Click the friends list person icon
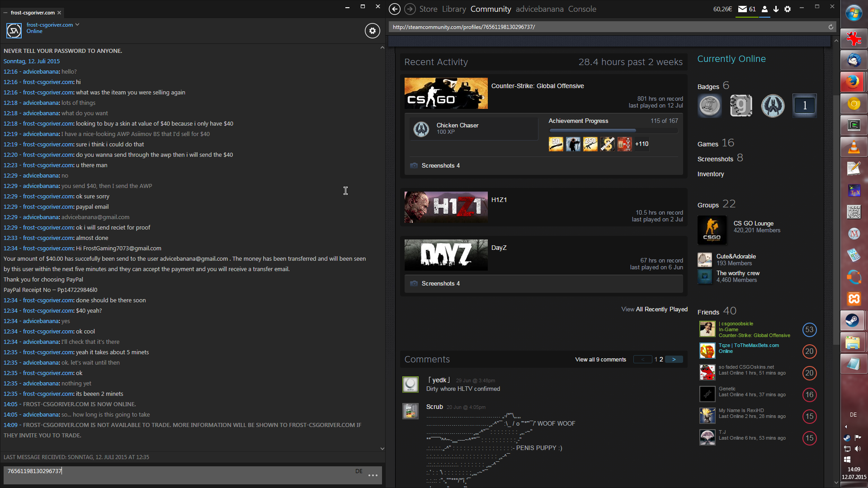868x488 pixels. [x=764, y=9]
